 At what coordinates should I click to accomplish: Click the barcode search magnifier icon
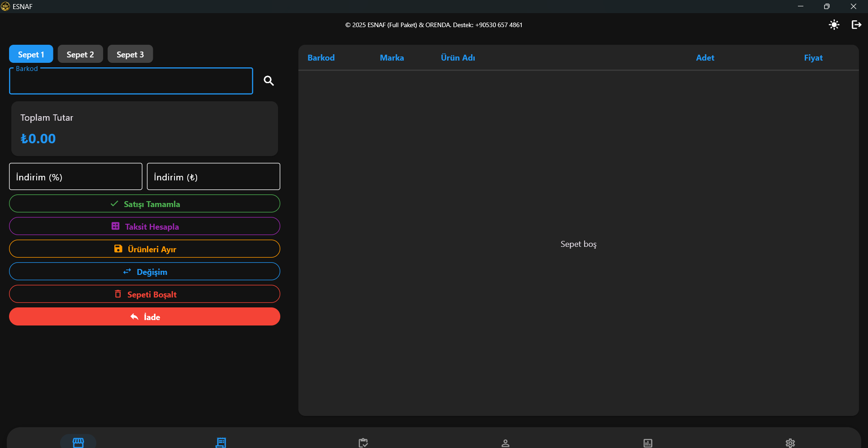click(x=269, y=81)
